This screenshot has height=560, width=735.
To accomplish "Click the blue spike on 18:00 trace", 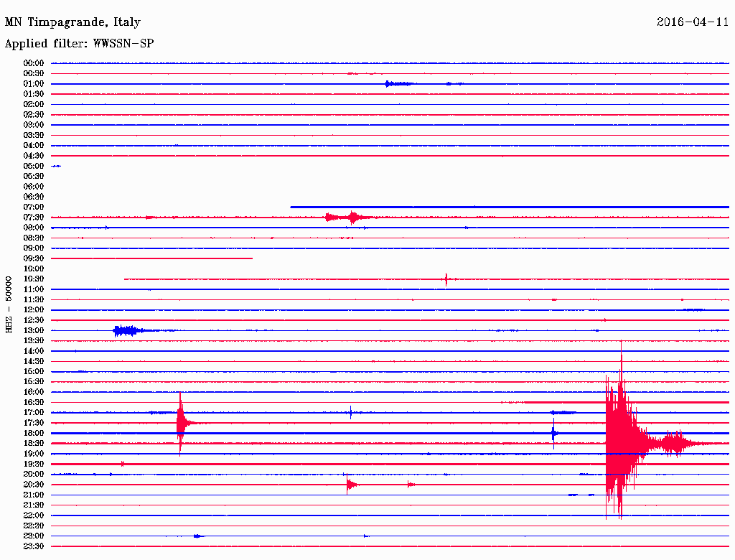I will 553,434.
